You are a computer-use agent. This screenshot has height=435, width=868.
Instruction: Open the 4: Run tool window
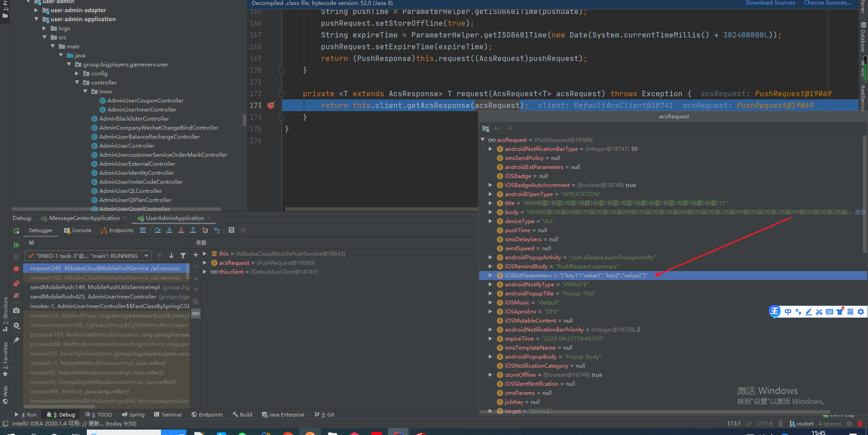pos(26,415)
